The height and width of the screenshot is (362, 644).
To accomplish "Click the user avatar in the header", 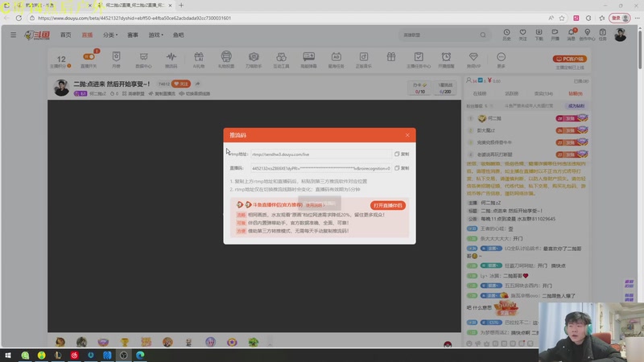I will [x=620, y=35].
